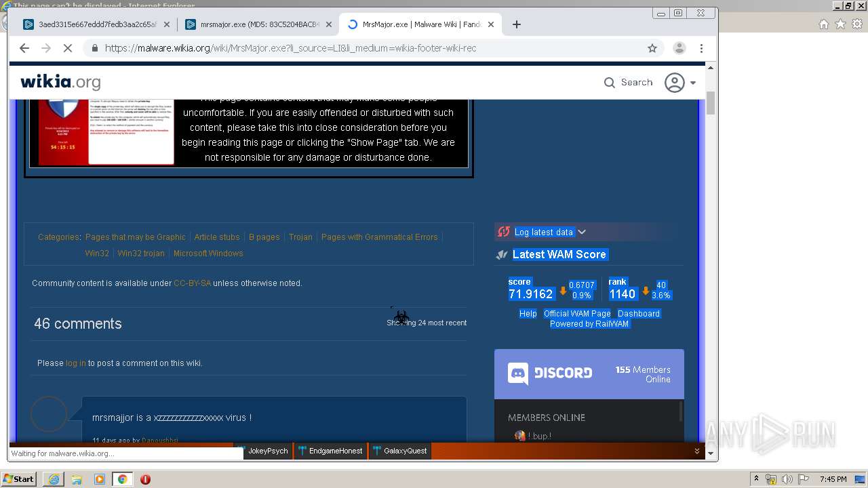Click the search magnifier icon on wikia

(610, 83)
